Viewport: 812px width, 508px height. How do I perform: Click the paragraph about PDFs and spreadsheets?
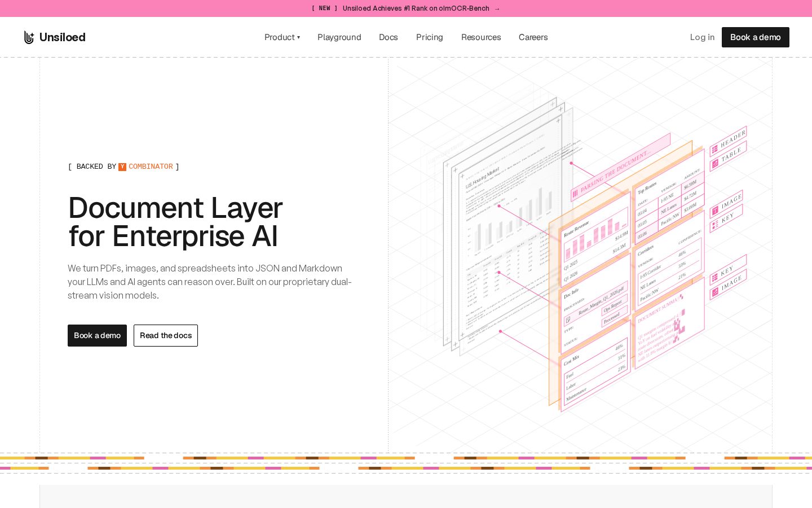point(210,282)
